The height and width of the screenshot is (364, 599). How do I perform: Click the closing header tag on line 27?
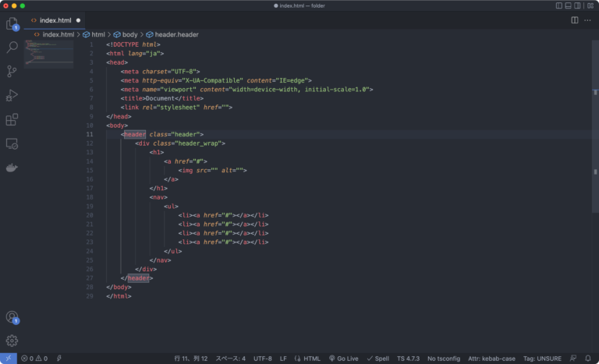[x=136, y=278]
